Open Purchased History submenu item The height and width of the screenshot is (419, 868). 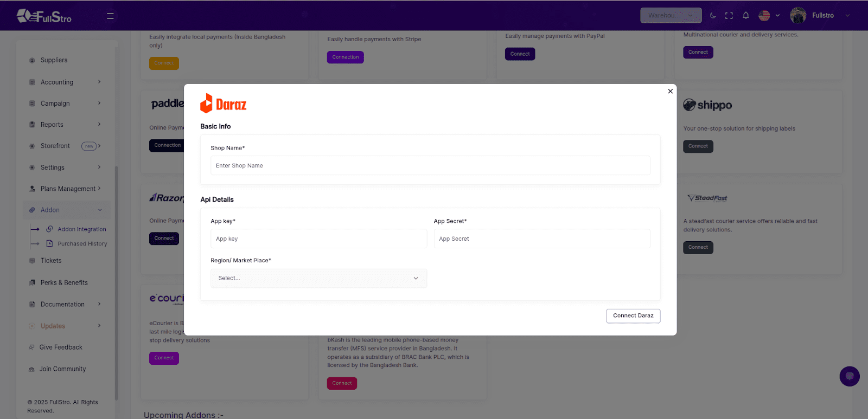click(x=82, y=244)
